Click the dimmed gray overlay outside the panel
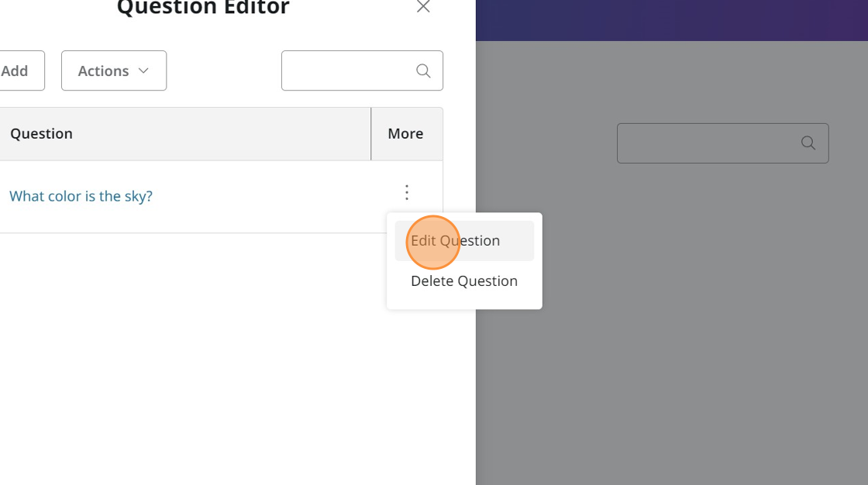The width and height of the screenshot is (868, 485). tap(666, 325)
